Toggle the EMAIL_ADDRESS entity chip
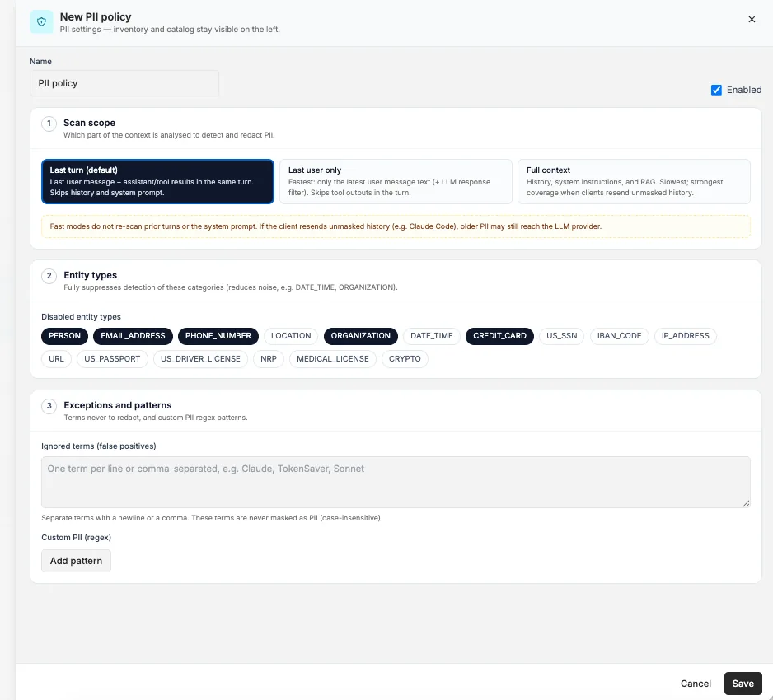Image resolution: width=773 pixels, height=700 pixels. [134, 336]
